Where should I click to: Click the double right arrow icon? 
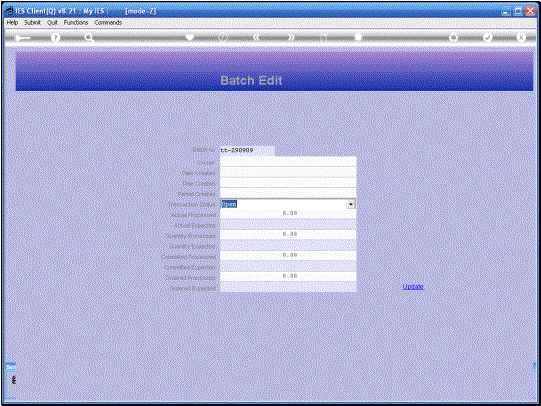click(291, 37)
